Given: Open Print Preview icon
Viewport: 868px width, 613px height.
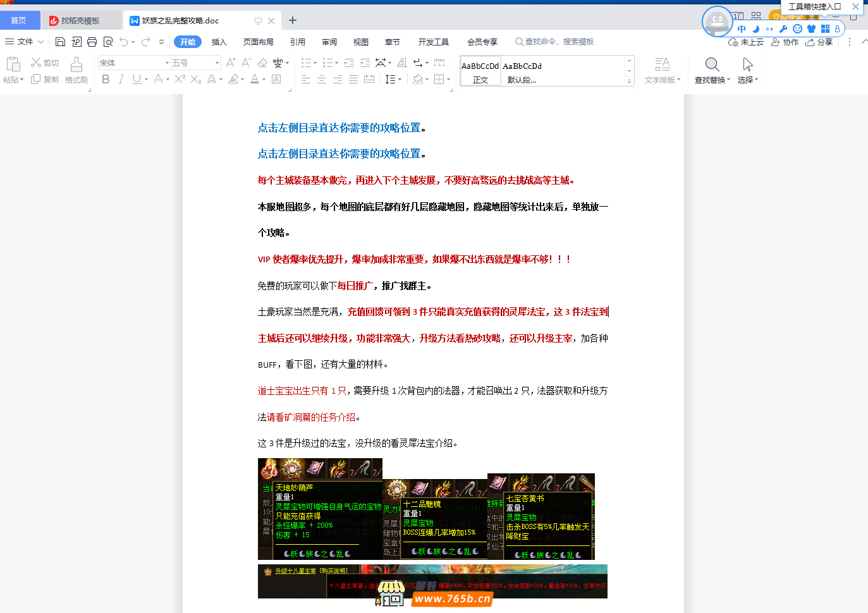Looking at the screenshot, I should coord(108,42).
